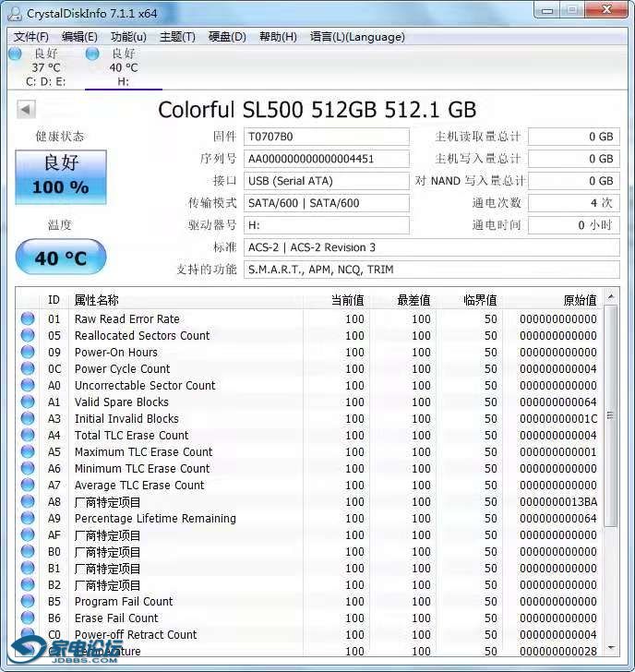Screen dimensions: 635x672
Task: Click status icon for attribute B0
Action: tap(28, 552)
